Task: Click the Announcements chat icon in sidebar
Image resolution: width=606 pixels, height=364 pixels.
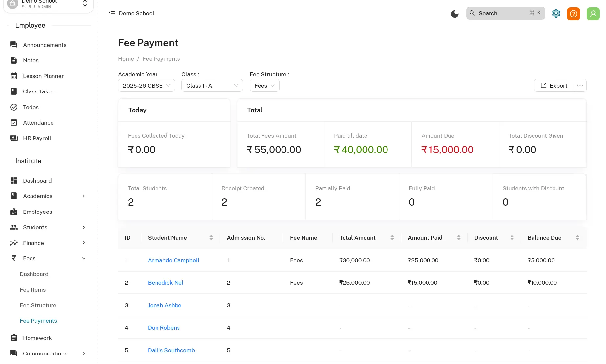Action: (x=14, y=45)
